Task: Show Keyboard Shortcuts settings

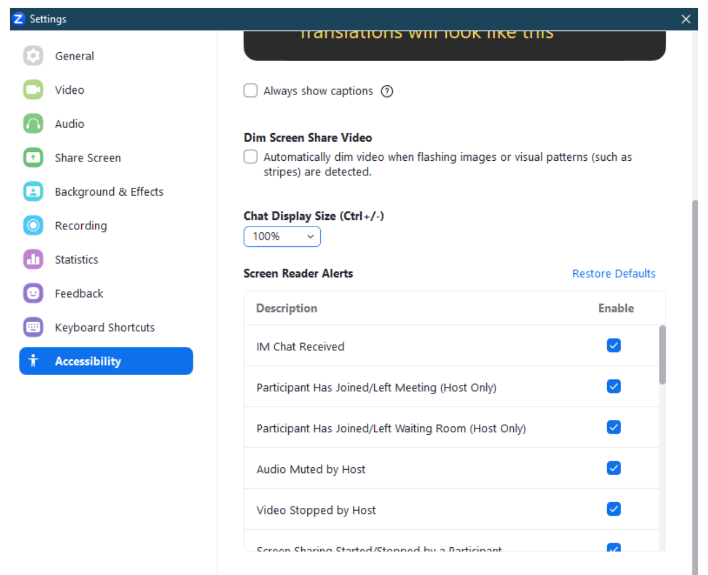Action: pyautogui.click(x=106, y=327)
